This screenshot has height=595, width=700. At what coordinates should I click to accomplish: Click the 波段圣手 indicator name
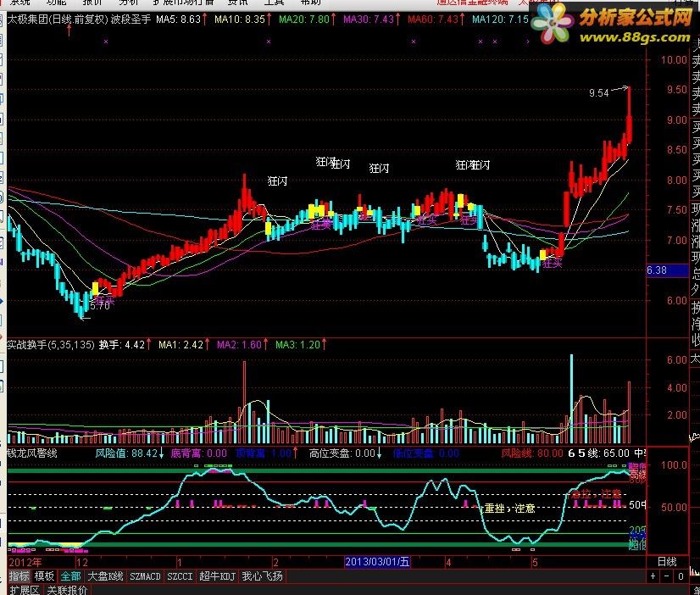tap(131, 19)
